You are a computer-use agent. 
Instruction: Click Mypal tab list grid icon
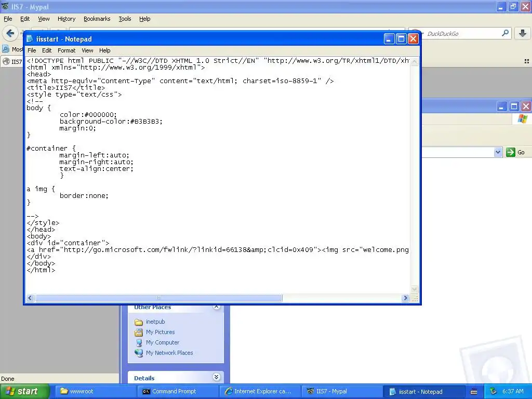pos(527,61)
